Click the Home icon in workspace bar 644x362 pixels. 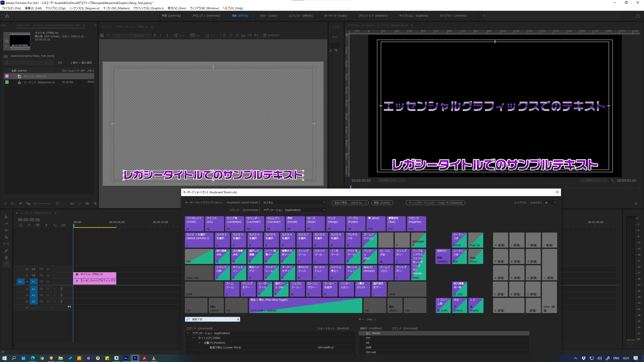(x=7, y=16)
